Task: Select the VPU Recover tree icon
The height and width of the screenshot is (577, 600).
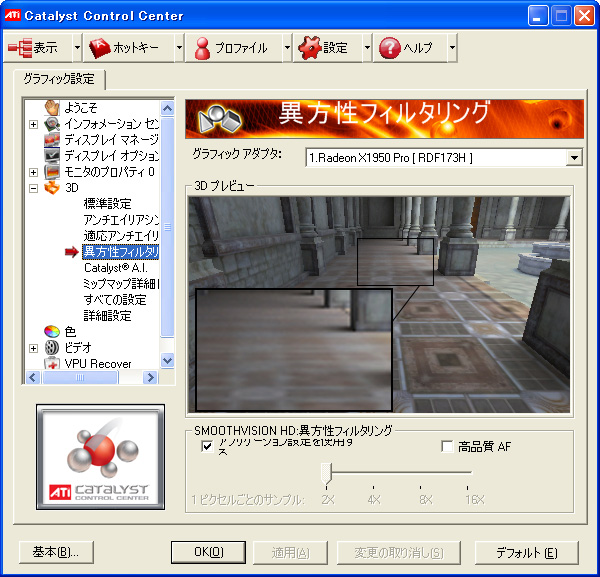Action: (x=53, y=363)
